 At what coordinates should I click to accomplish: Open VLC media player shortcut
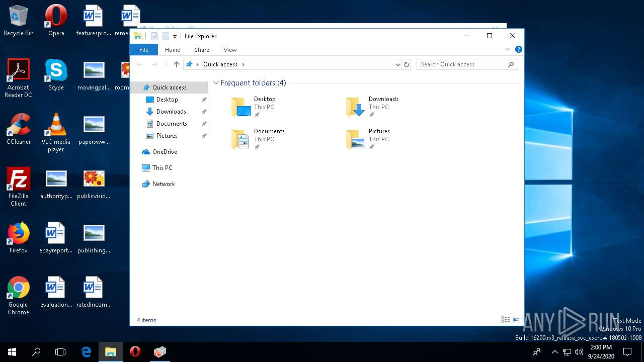click(x=56, y=133)
